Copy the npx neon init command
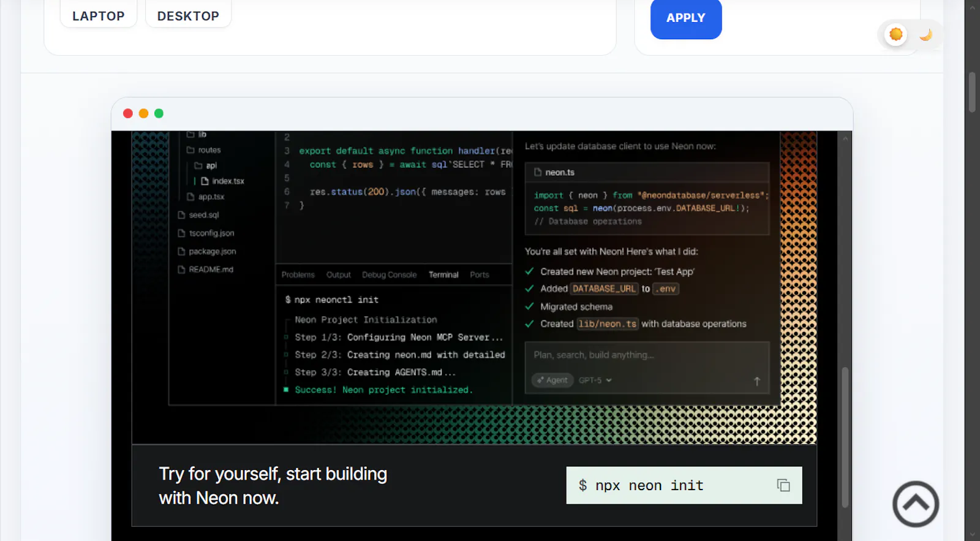 tap(783, 485)
